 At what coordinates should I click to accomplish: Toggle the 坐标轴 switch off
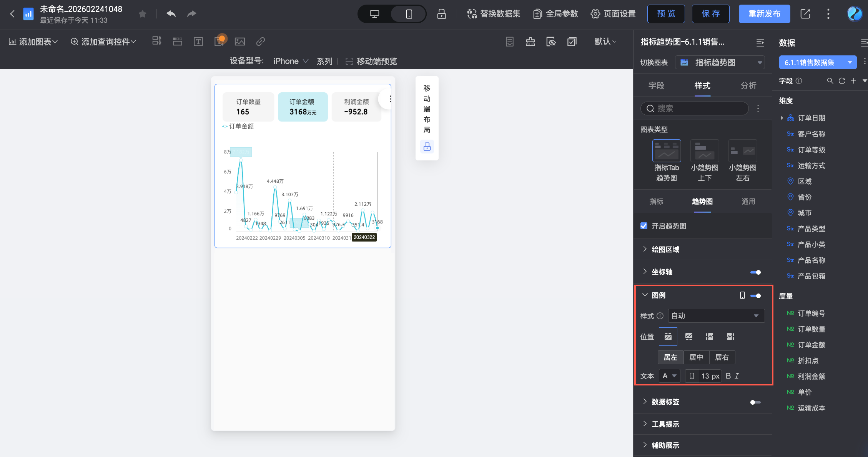(x=755, y=272)
